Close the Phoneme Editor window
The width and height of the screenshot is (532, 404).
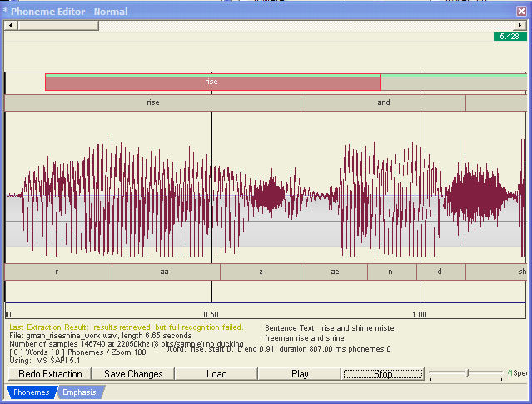point(521,11)
